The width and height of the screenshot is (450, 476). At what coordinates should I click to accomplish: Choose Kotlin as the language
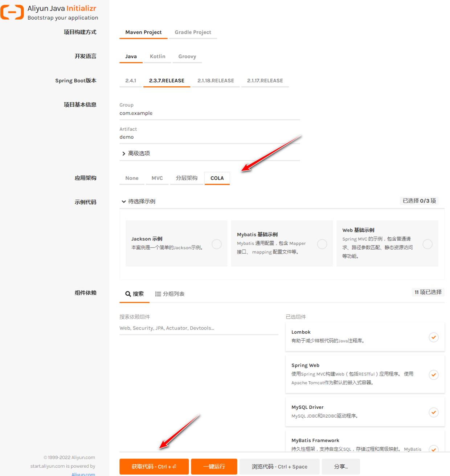pyautogui.click(x=157, y=57)
